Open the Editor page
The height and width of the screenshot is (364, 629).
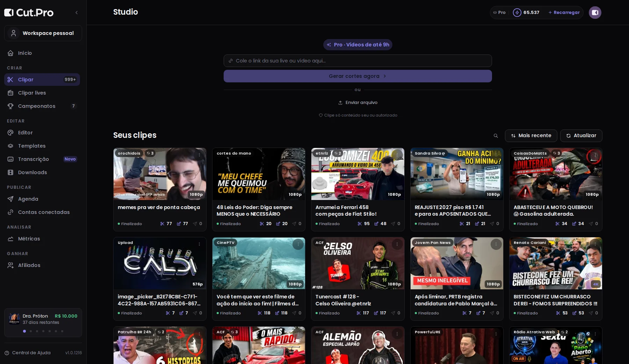click(42, 133)
